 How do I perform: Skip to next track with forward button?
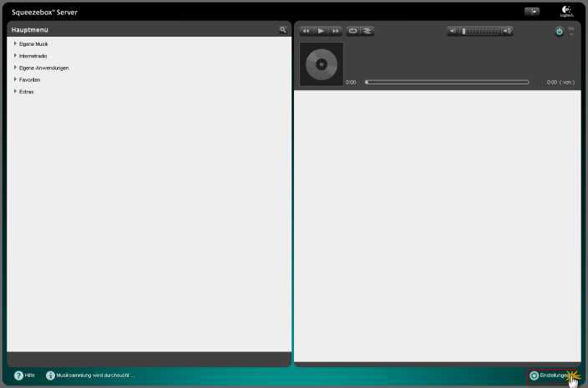[x=336, y=31]
